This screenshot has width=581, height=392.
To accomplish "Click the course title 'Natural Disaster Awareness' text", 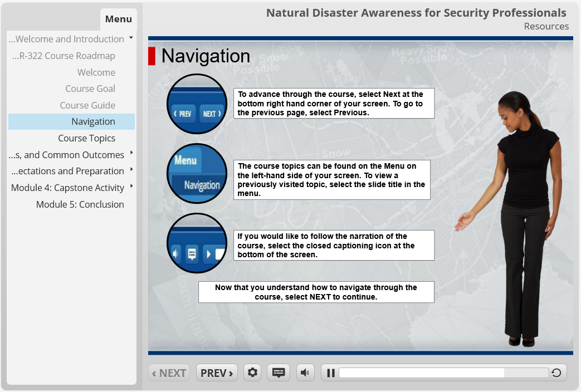I will (x=416, y=13).
